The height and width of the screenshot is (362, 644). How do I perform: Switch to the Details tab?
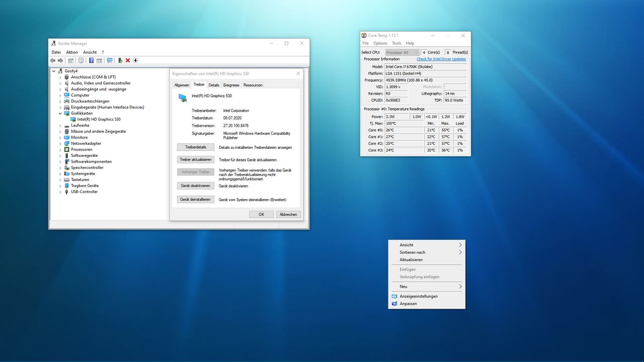(214, 85)
